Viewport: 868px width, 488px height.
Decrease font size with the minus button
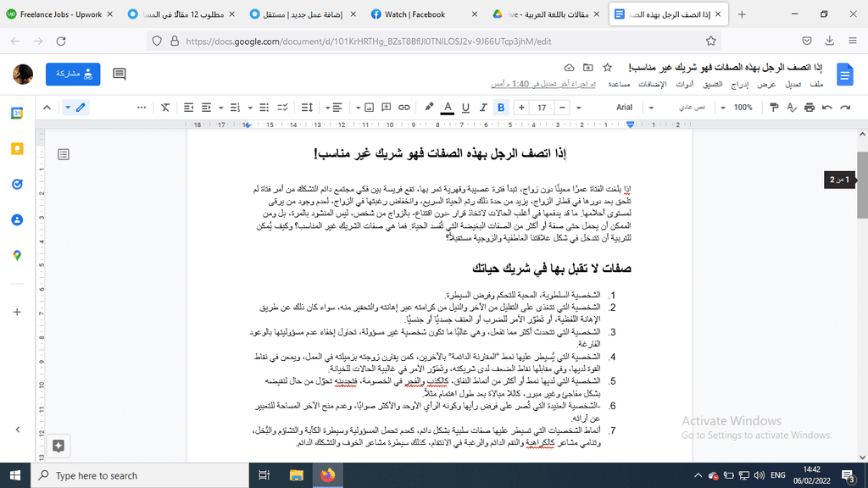coord(563,108)
